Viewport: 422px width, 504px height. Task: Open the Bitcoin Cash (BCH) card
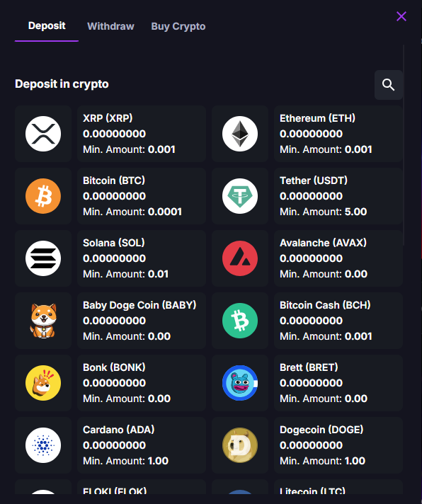click(x=338, y=321)
